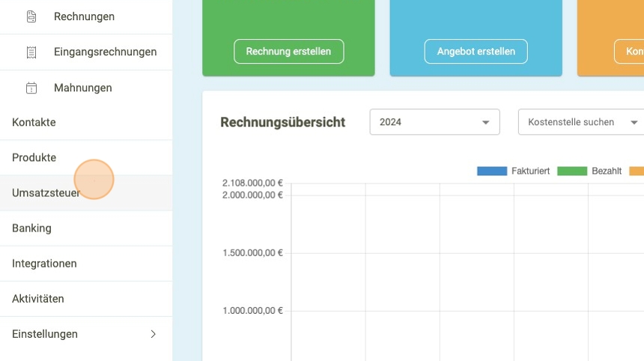The width and height of the screenshot is (644, 361).
Task: Open the 2024 year dropdown
Action: (434, 122)
